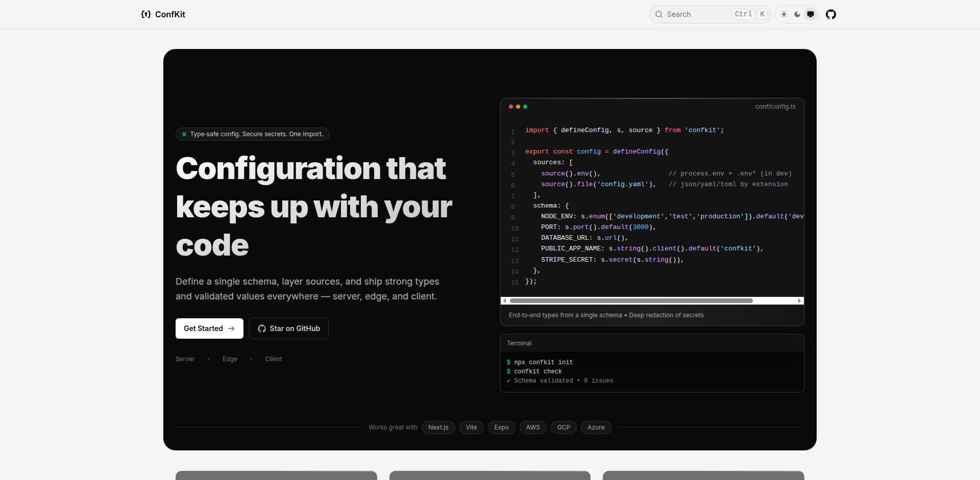Click the 'confkit check' command line
The width and height of the screenshot is (980, 480).
534,371
